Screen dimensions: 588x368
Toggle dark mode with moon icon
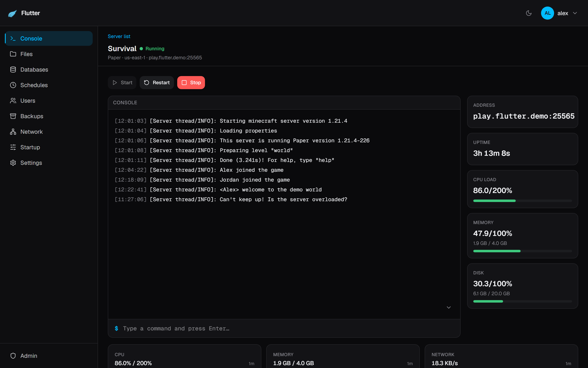pos(528,13)
